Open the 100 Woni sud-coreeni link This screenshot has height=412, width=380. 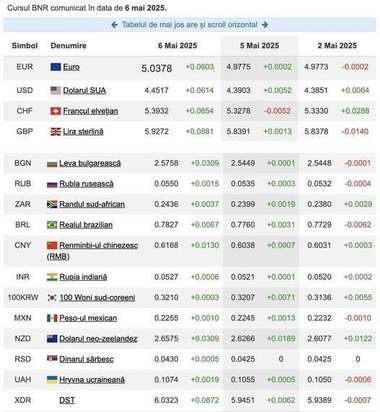[x=97, y=298]
